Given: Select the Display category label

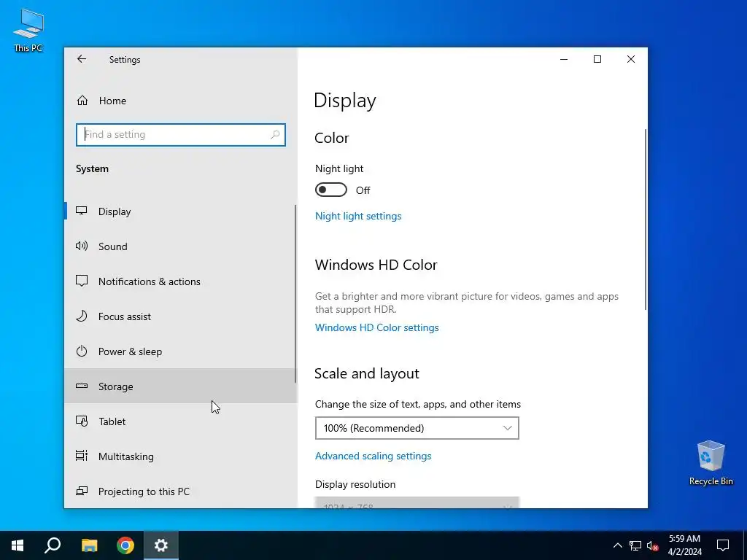Looking at the screenshot, I should pos(115,211).
